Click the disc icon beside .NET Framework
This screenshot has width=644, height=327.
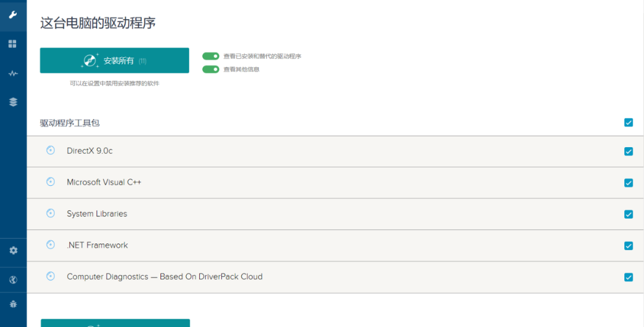(x=51, y=245)
